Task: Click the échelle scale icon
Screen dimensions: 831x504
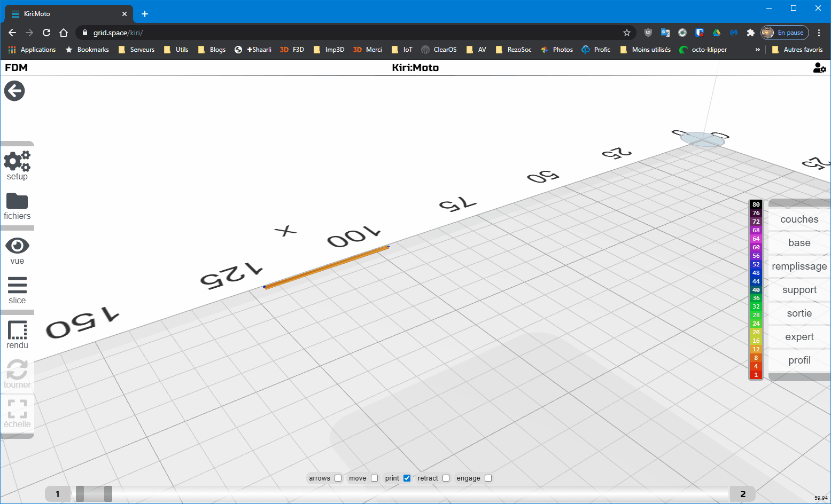Action: pos(17,414)
